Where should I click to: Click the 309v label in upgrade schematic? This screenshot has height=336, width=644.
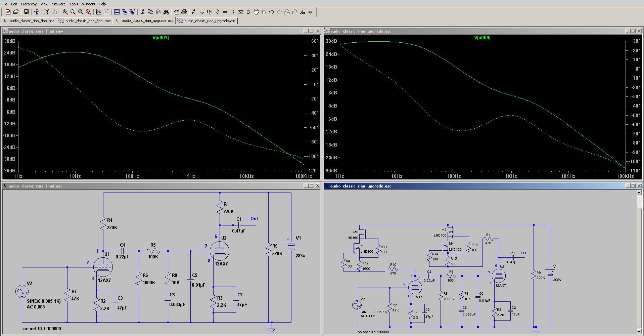(557, 280)
